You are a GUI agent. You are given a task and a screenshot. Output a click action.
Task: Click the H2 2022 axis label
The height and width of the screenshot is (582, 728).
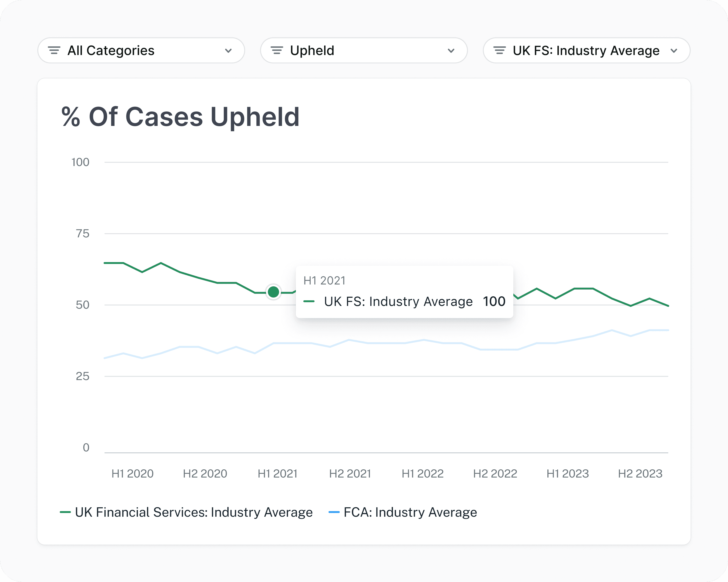[x=495, y=474]
